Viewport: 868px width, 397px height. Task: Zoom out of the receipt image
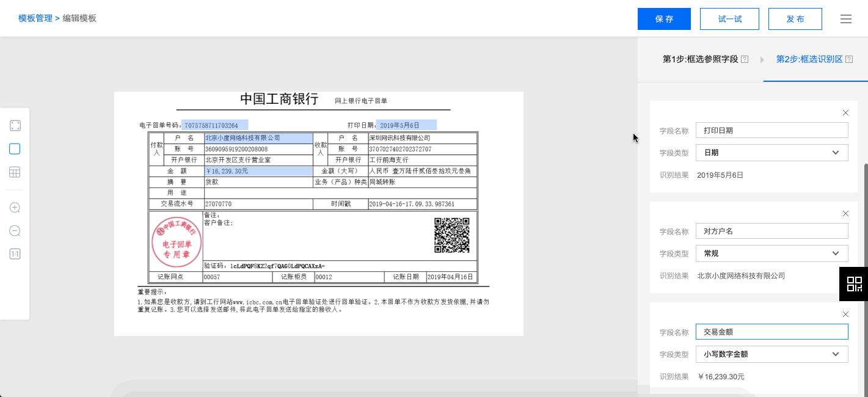click(x=15, y=231)
